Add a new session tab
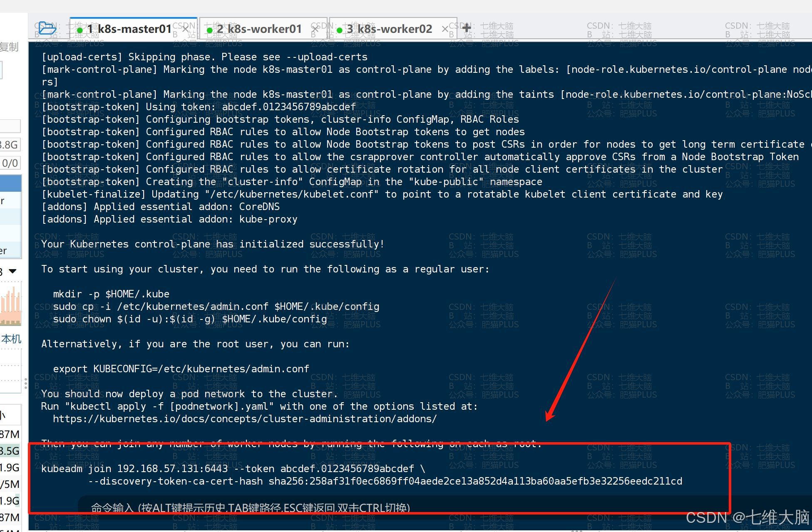This screenshot has height=532, width=812. point(467,28)
